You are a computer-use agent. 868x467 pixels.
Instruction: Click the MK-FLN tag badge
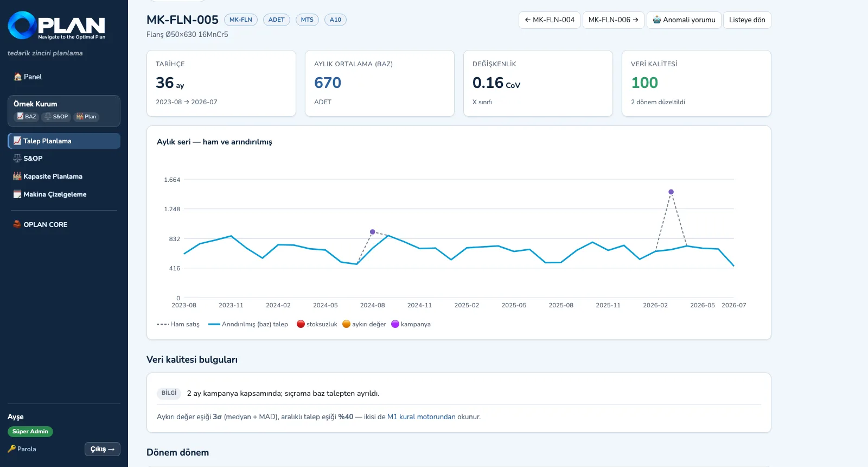pos(241,20)
